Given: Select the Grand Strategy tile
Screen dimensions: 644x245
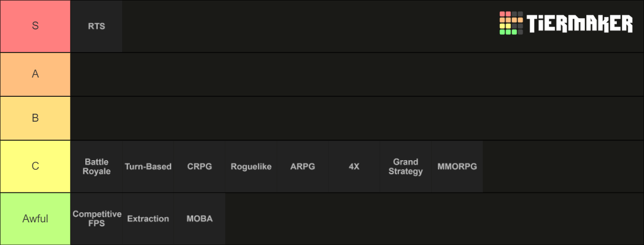Looking at the screenshot, I should click(406, 166).
